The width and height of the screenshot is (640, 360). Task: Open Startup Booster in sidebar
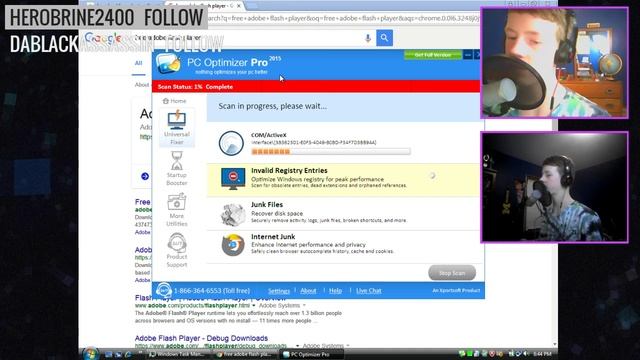coord(177,169)
